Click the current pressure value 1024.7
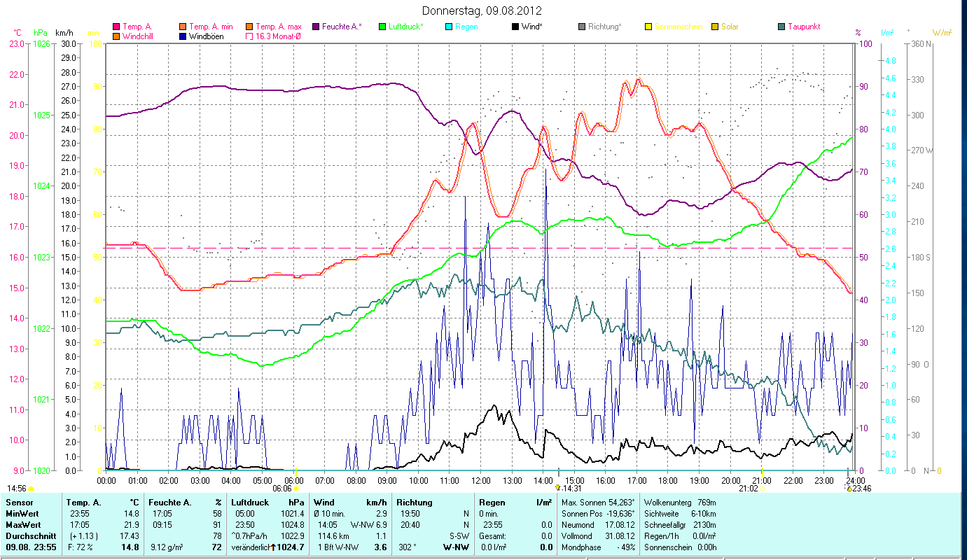Viewport: 967px width, 560px height. coord(291,547)
